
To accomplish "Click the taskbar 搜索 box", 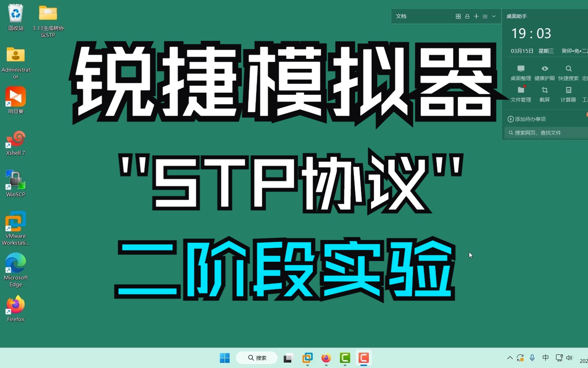I will 257,358.
